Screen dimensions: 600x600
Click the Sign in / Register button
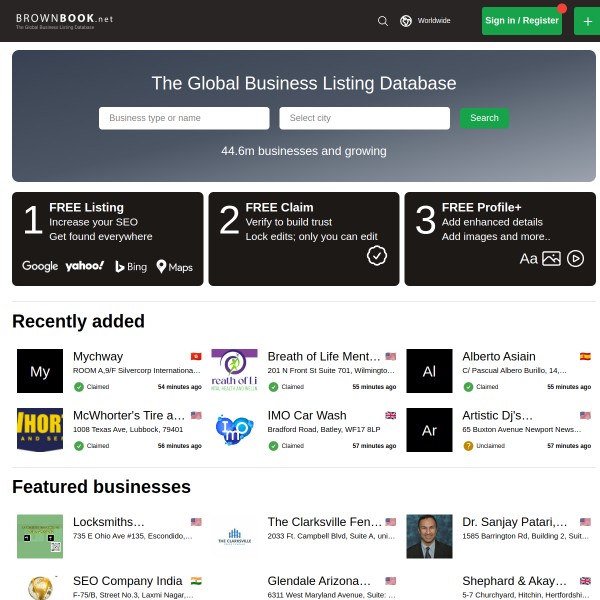coord(522,21)
